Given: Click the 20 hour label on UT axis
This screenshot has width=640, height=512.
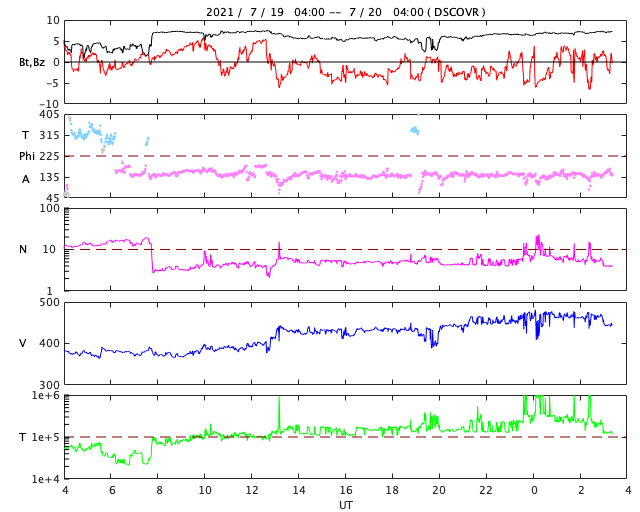Looking at the screenshot, I should point(440,490).
